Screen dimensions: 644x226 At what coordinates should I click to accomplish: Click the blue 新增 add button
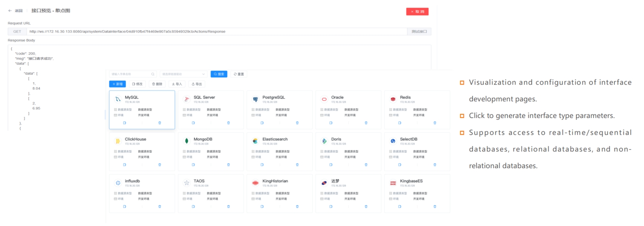pyautogui.click(x=117, y=84)
